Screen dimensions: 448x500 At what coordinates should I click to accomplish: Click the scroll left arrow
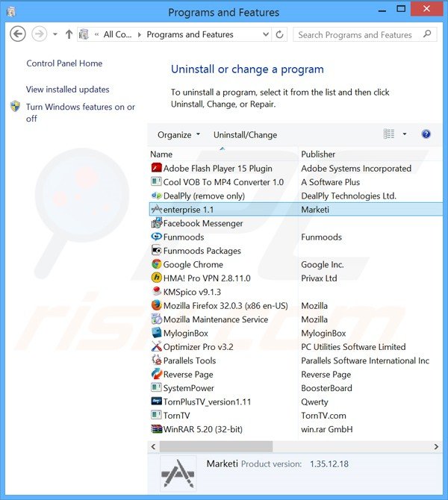[x=153, y=446]
